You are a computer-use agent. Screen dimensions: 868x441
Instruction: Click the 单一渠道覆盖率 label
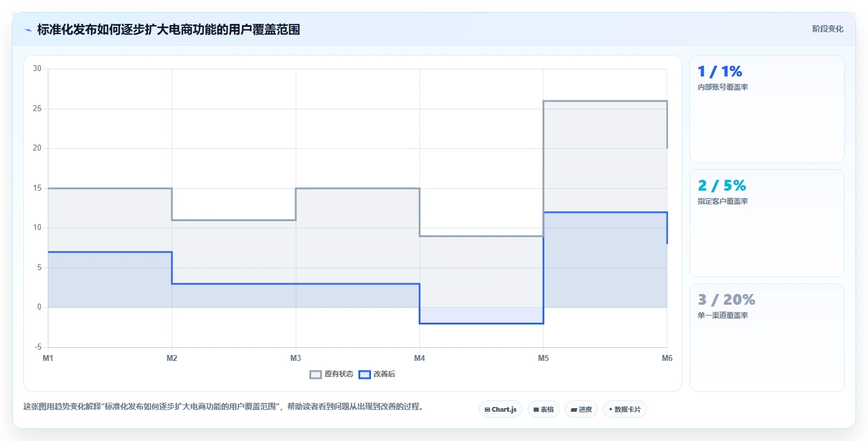click(723, 316)
